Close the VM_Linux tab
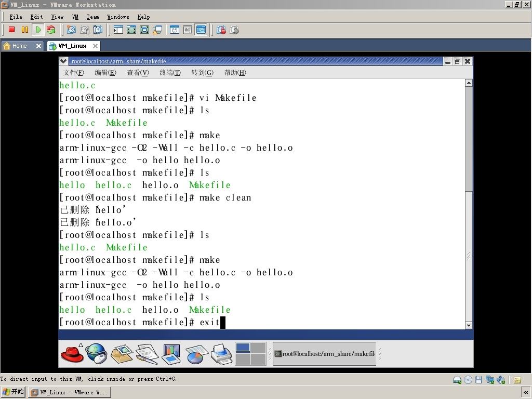Image resolution: width=532 pixels, height=399 pixels. click(x=96, y=46)
